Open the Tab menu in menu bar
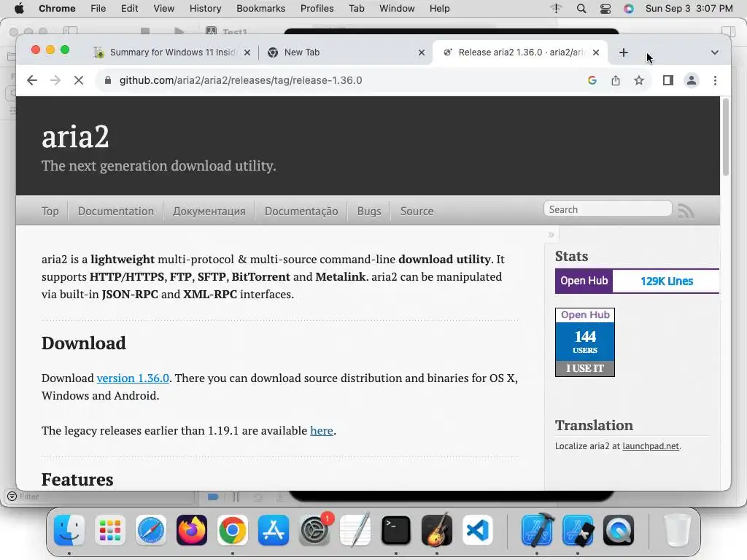Screen dimensions: 747x560 [x=356, y=9]
